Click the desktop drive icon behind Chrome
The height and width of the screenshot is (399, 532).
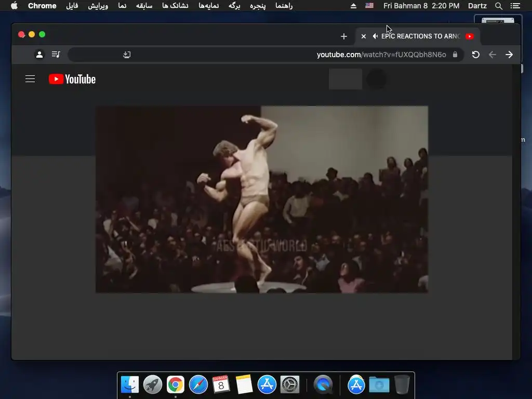pyautogui.click(x=498, y=20)
